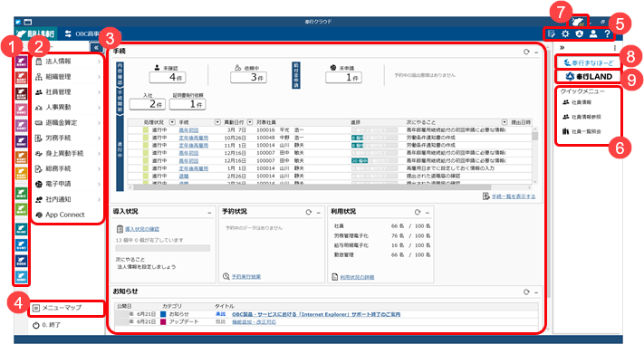Screen dimensions: 644x344
Task: Click the power icon for 0. 終了
Action: click(x=35, y=325)
